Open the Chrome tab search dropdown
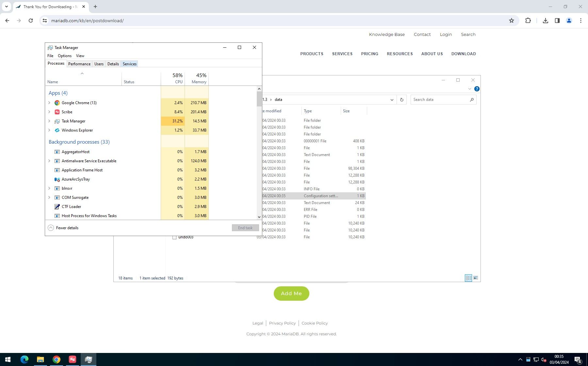 (x=7, y=7)
